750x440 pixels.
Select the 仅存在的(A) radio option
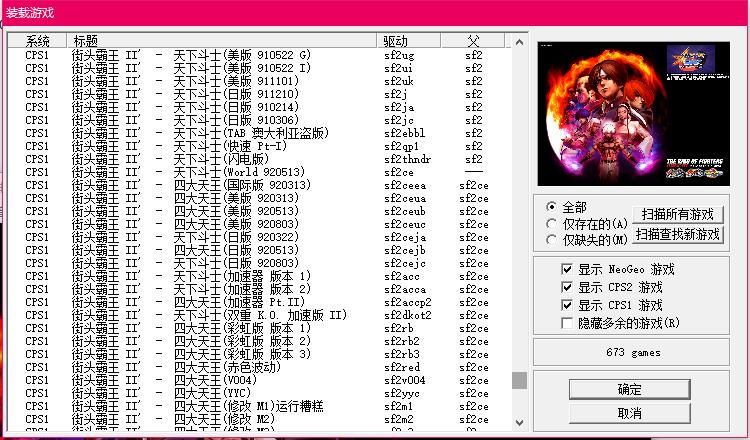[551, 223]
